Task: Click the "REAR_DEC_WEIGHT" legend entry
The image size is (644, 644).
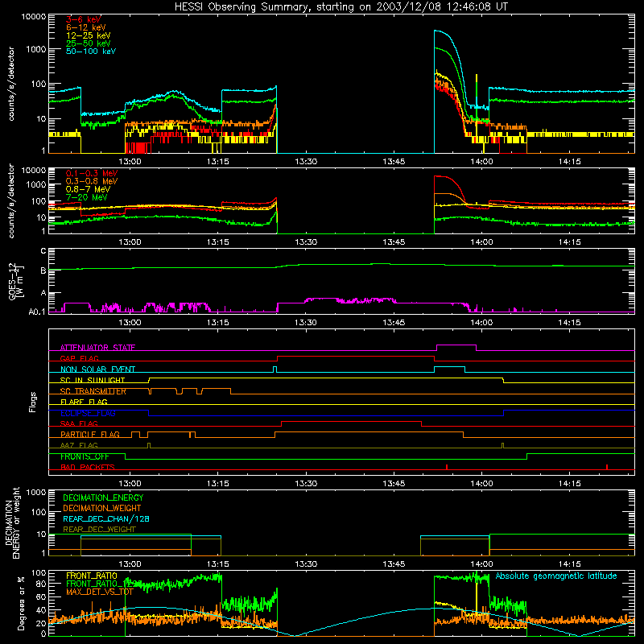Action: pyautogui.click(x=99, y=530)
